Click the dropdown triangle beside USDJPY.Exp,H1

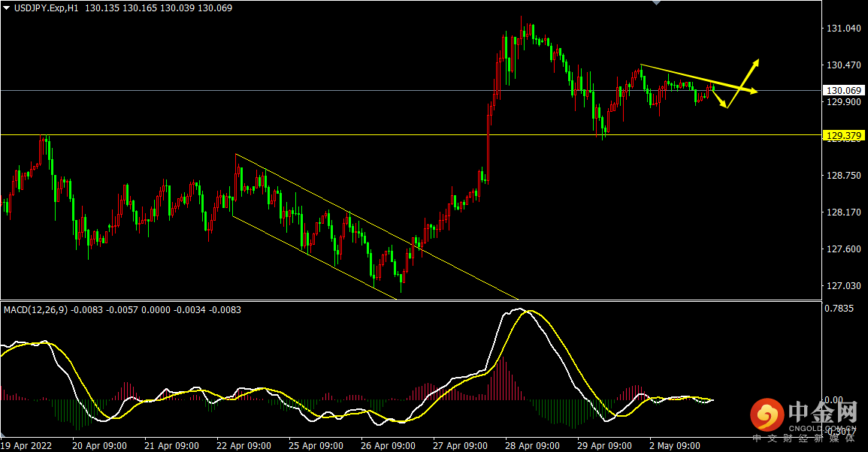6,8
